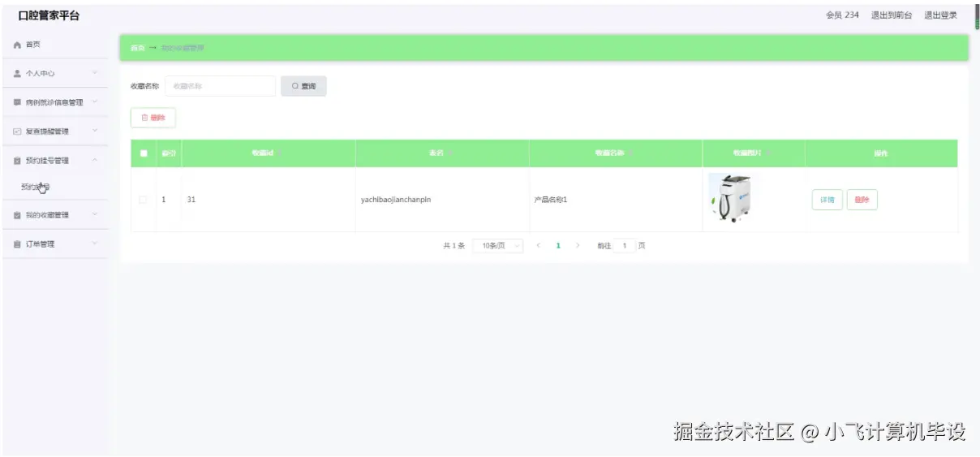Screen dimensions: 980x457
Task: Click 退出登录 in the top bar
Action: (940, 15)
